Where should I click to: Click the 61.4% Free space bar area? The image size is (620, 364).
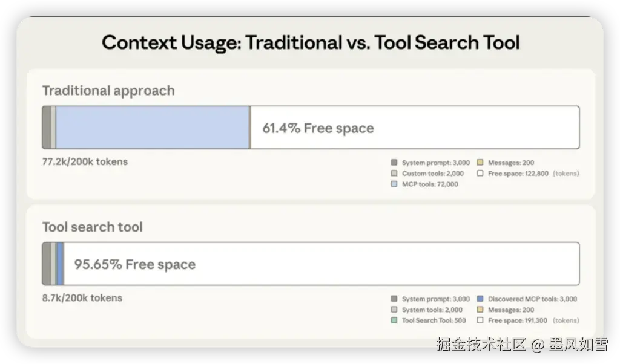(x=414, y=128)
